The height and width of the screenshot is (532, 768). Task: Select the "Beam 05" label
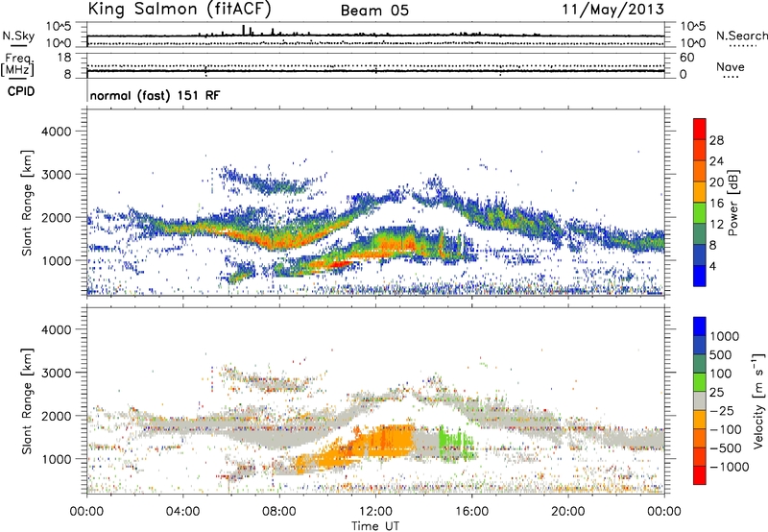[374, 11]
